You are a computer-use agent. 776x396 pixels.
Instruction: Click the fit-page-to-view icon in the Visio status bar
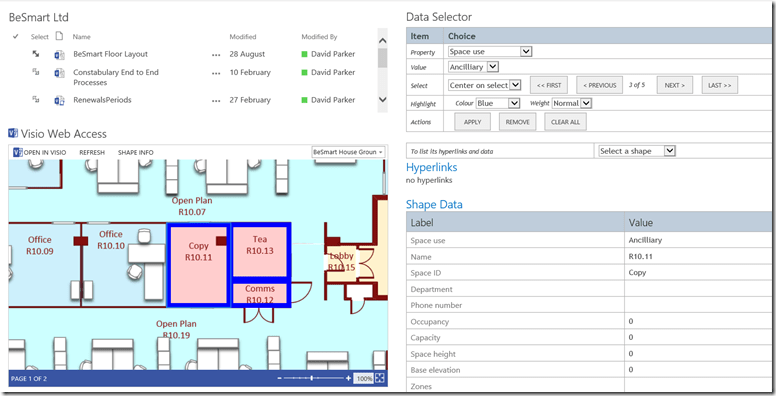click(x=380, y=378)
